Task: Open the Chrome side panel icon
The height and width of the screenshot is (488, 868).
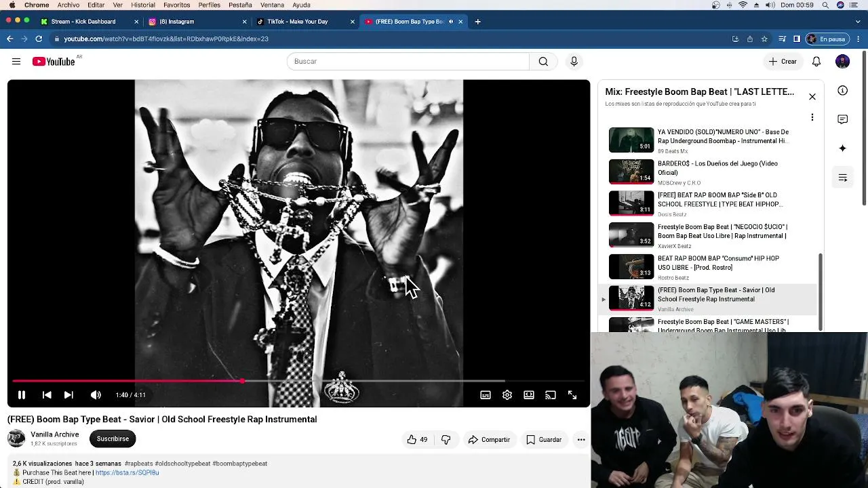Action: [797, 39]
